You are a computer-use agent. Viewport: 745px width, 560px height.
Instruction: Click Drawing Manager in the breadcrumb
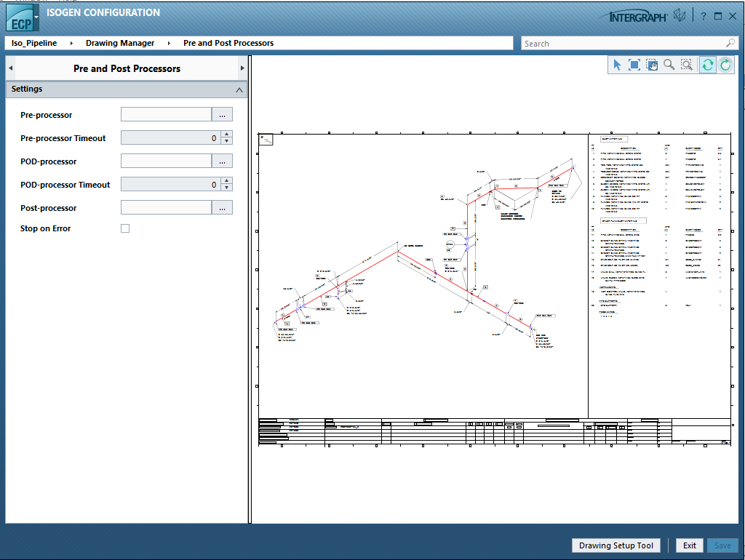(120, 43)
